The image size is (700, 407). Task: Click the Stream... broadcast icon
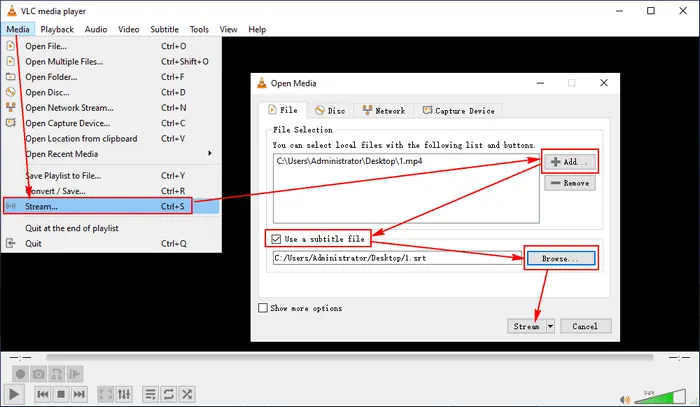(x=11, y=206)
